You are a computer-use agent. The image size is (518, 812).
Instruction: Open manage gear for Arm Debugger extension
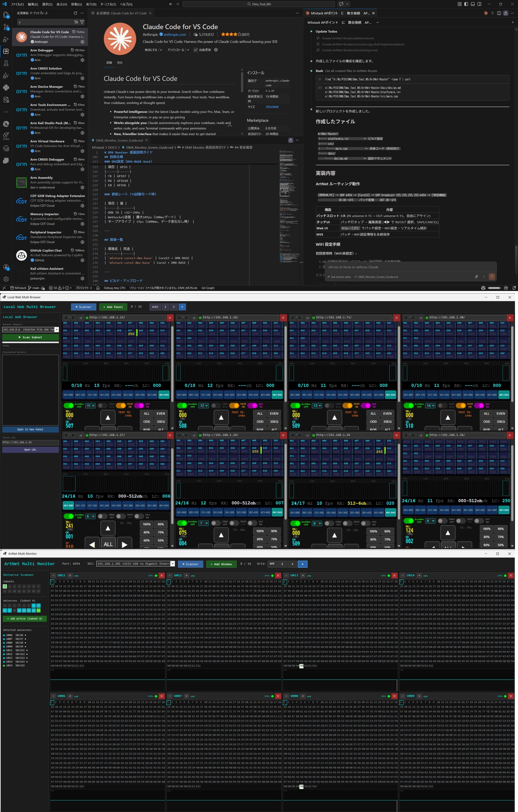tap(82, 60)
